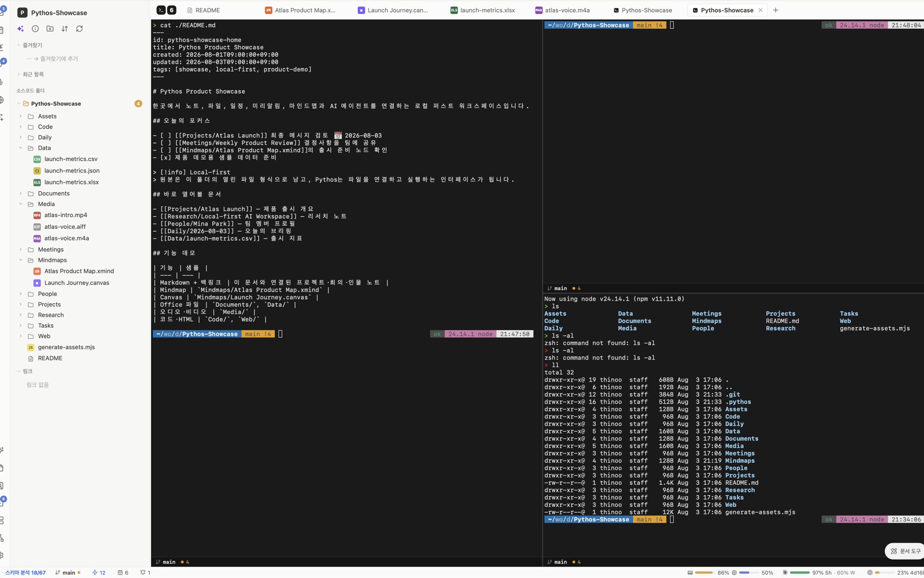This screenshot has width=924, height=578.
Task: Open launch-metrics.csv file in the Data folder
Action: point(71,159)
